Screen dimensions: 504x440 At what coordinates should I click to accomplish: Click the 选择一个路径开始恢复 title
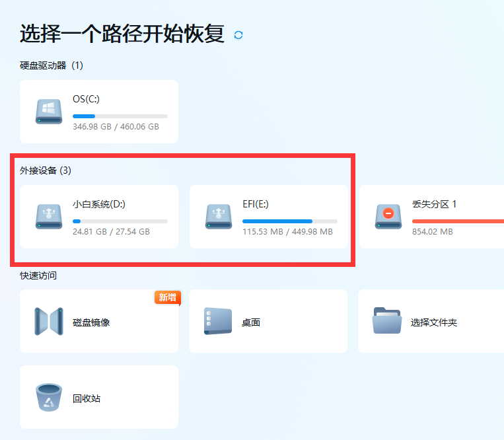[x=122, y=34]
